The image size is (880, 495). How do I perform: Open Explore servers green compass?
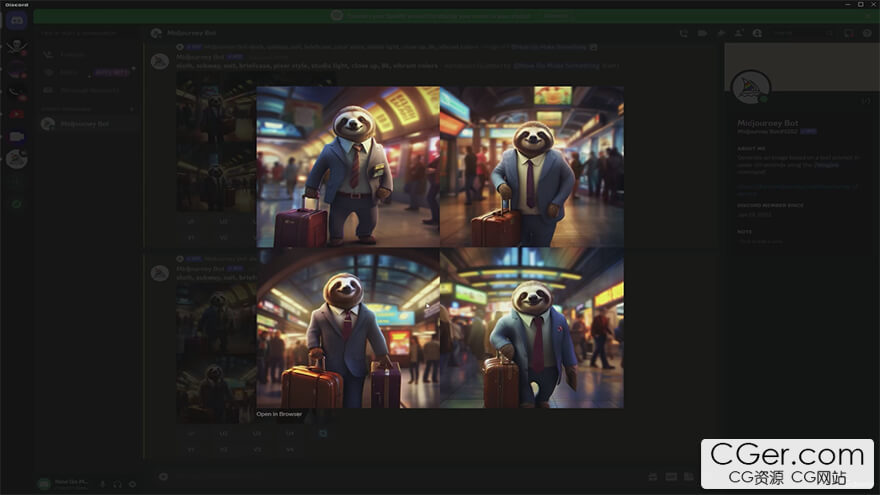coord(17,204)
